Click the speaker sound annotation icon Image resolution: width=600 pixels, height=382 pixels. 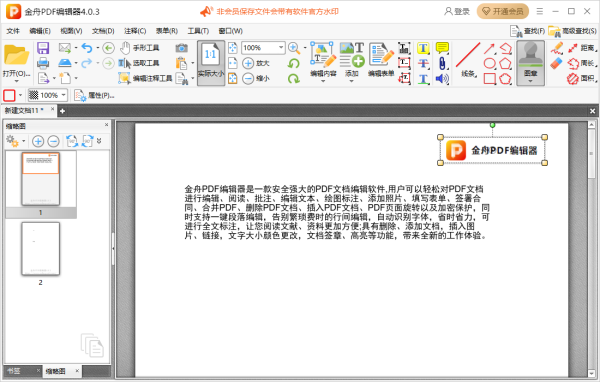(x=442, y=78)
